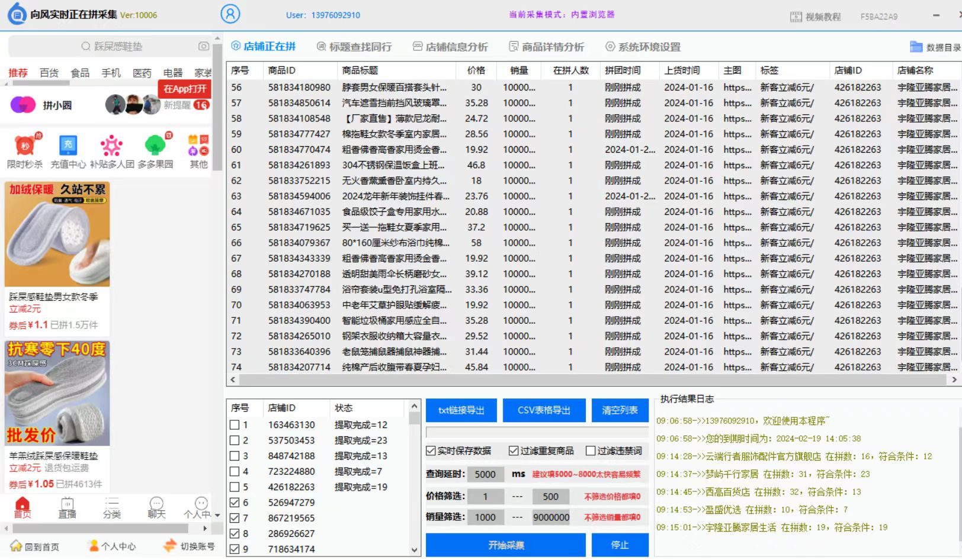Open the 数据目录 data folder icon
The width and height of the screenshot is (962, 560).
coord(916,47)
